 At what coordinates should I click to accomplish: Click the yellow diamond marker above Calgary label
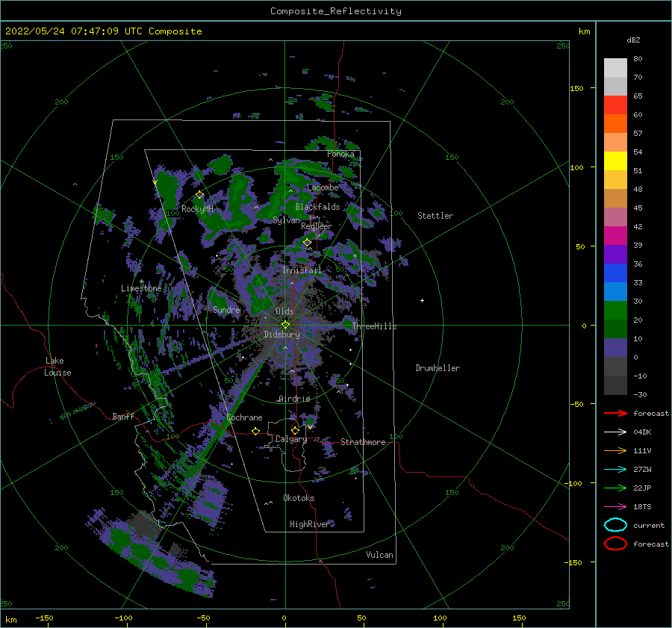click(295, 430)
